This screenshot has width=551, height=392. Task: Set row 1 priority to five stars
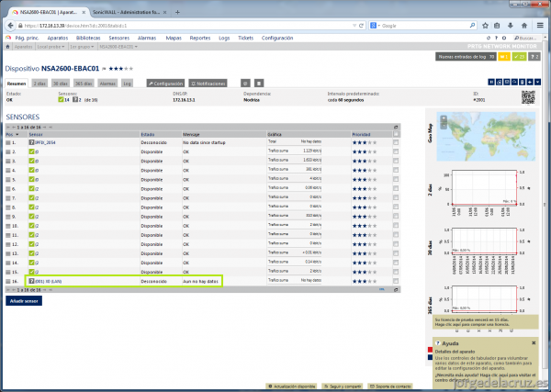tap(375, 142)
